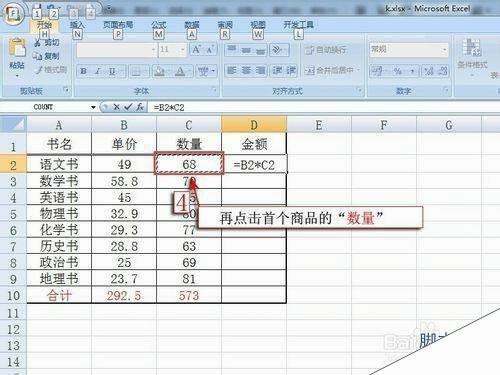Open the Page Layout (页面布局) tab
The width and height of the screenshot is (500, 375).
coord(118,25)
